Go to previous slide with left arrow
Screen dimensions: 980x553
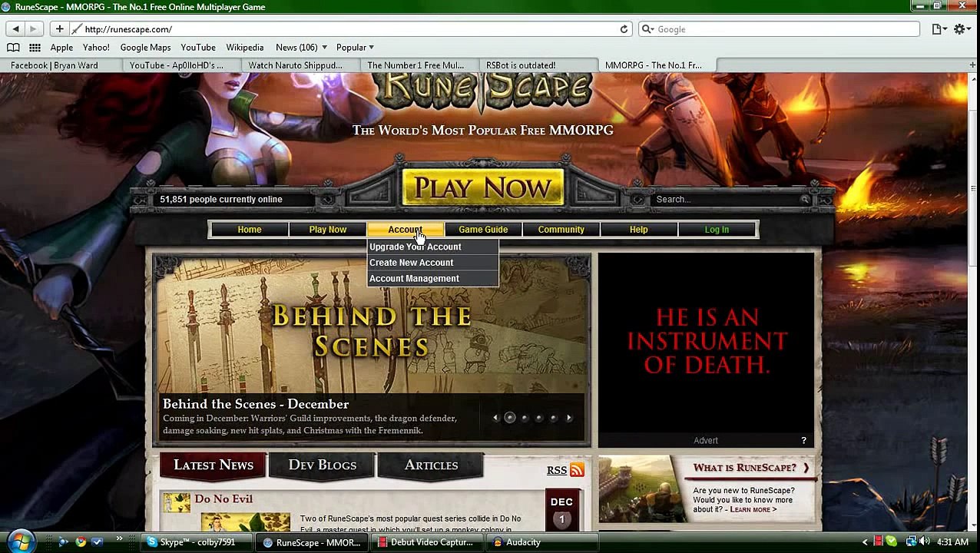coord(495,418)
